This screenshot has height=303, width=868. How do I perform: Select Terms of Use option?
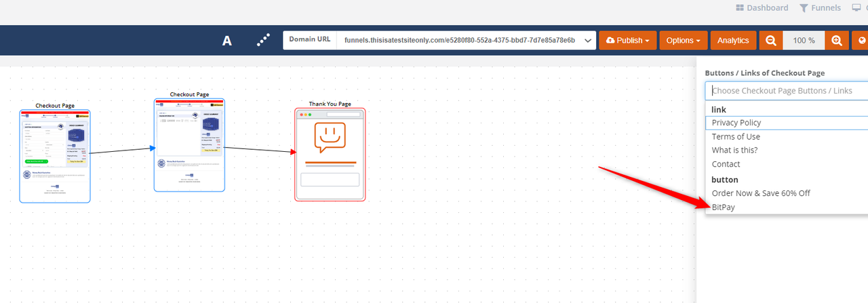pos(736,136)
